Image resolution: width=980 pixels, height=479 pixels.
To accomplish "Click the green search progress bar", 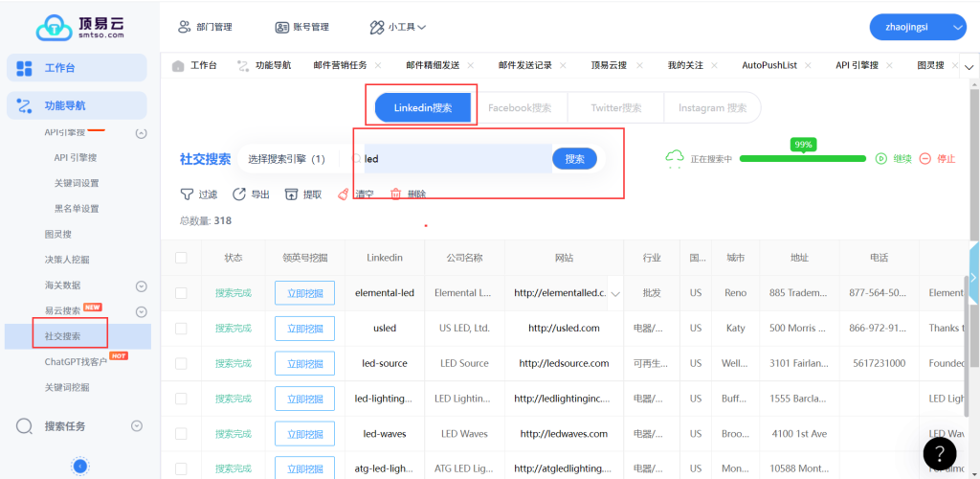I will 802,159.
